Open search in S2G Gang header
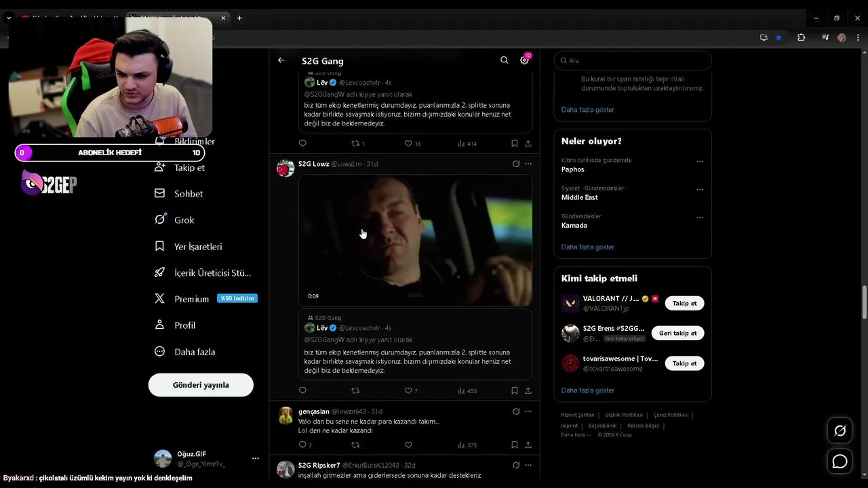Image resolution: width=868 pixels, height=488 pixels. coord(504,60)
